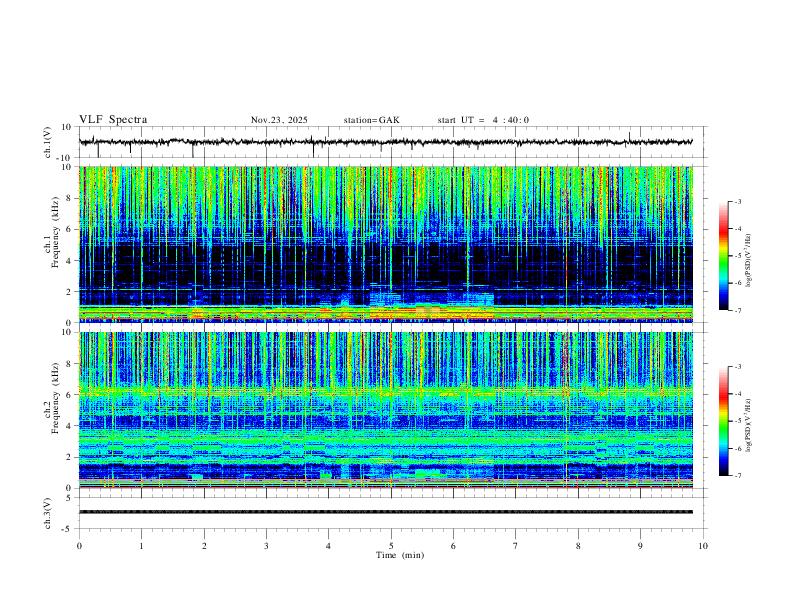Viewport: 792px width, 612px height.
Task: Click time axis tick label "9"
Action: point(640,546)
